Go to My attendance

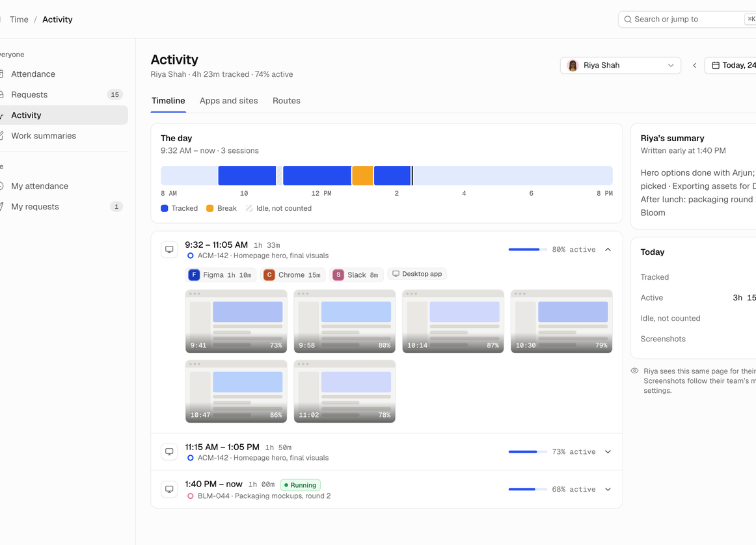[62, 186]
